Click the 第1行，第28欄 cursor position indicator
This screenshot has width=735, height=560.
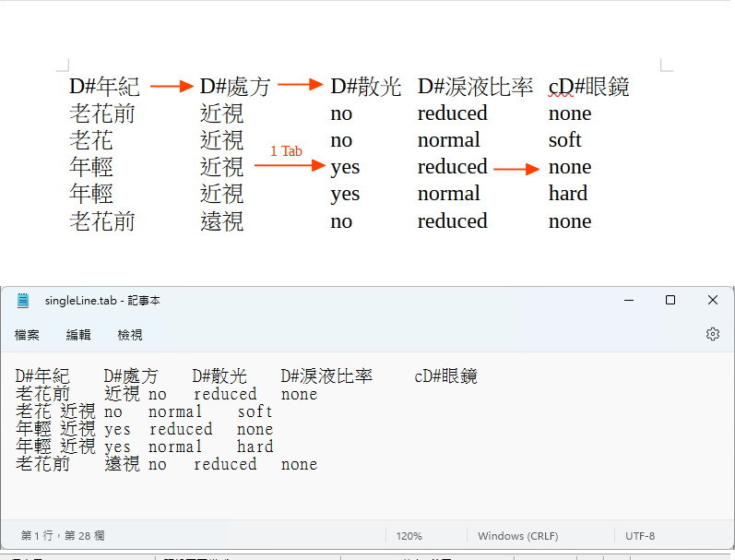pos(63,536)
